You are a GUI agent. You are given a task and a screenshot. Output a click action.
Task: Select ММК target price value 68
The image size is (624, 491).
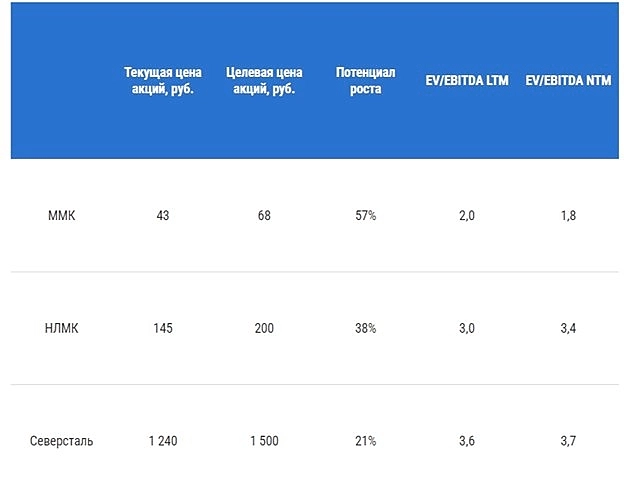[x=264, y=216]
